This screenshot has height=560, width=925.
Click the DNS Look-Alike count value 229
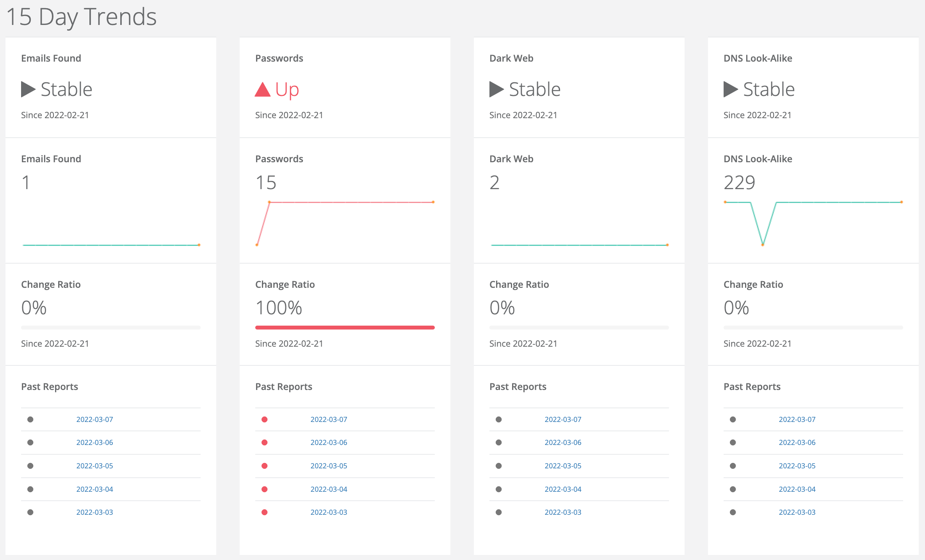[740, 183]
